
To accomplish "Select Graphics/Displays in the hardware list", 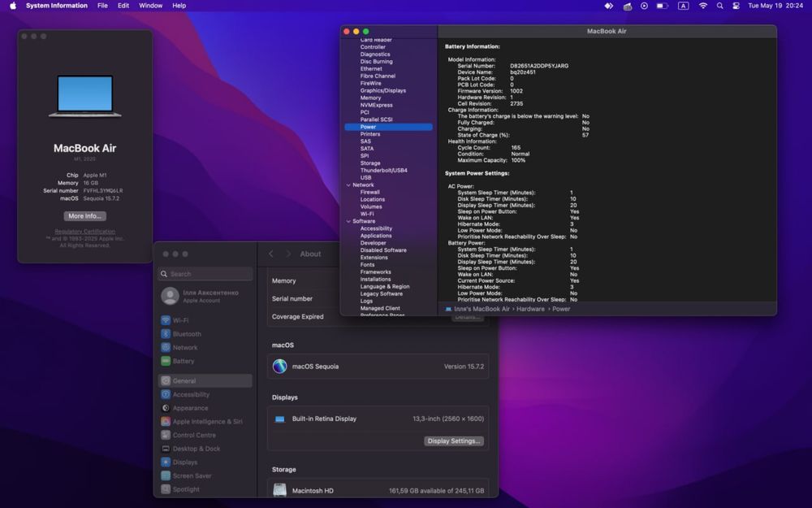I will 383,91.
